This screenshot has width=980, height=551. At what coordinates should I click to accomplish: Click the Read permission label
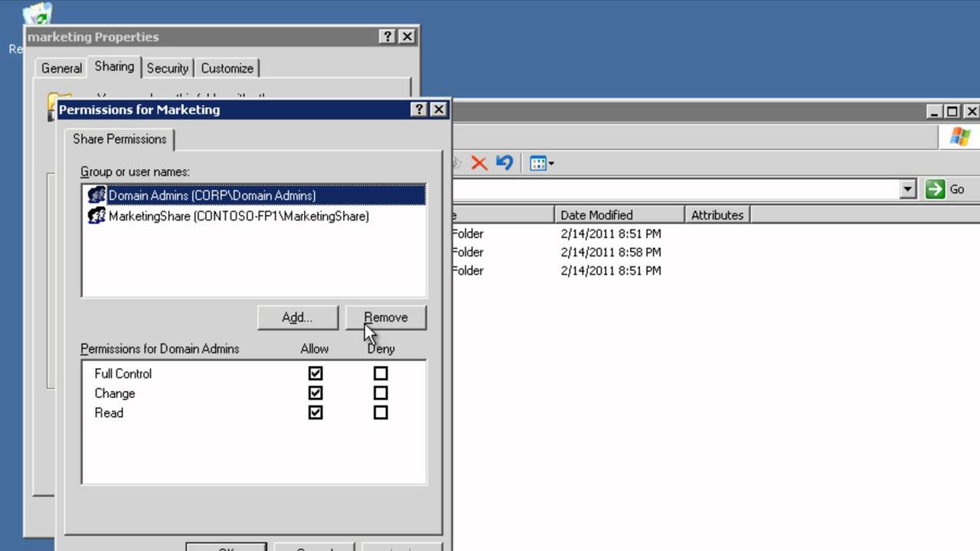pos(109,412)
